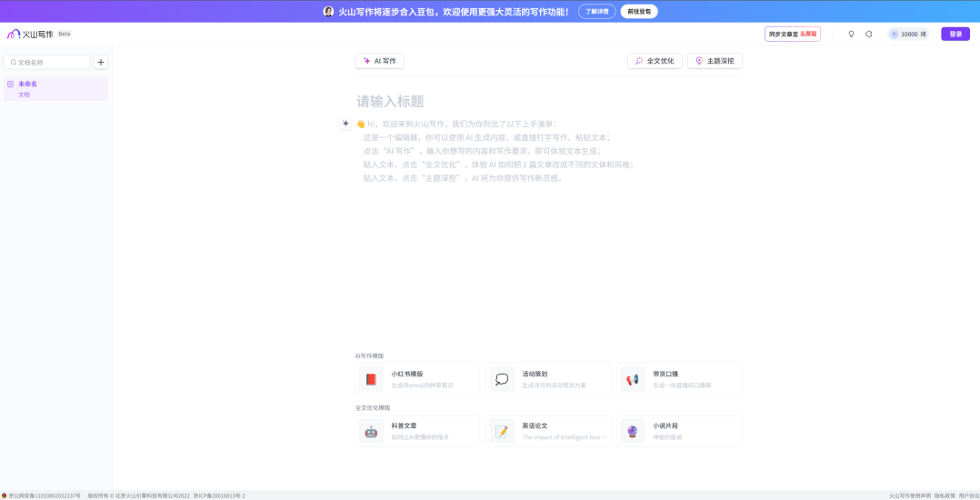
Task: Click the 火山写作 logo
Action: tap(30, 34)
